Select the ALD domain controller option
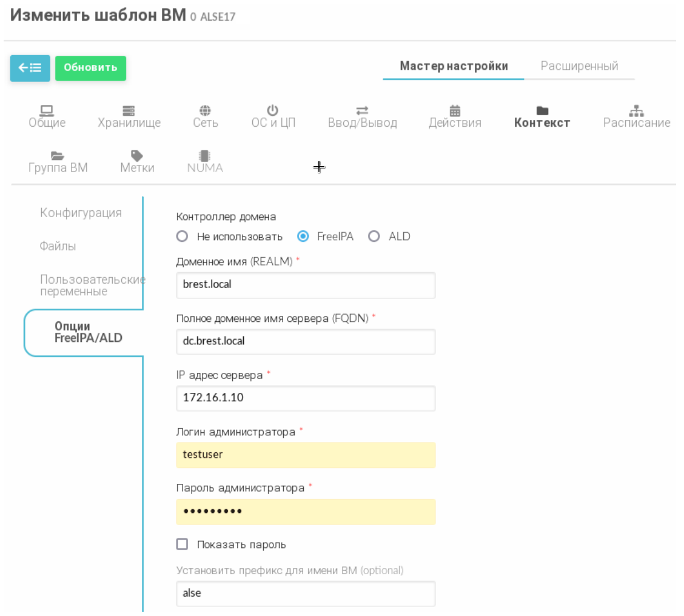The image size is (684, 616). (374, 236)
